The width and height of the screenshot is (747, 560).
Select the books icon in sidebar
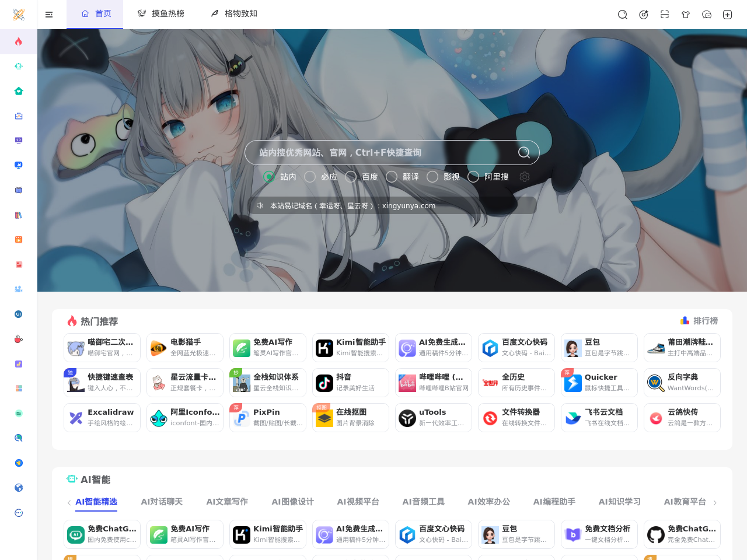pos(19,215)
